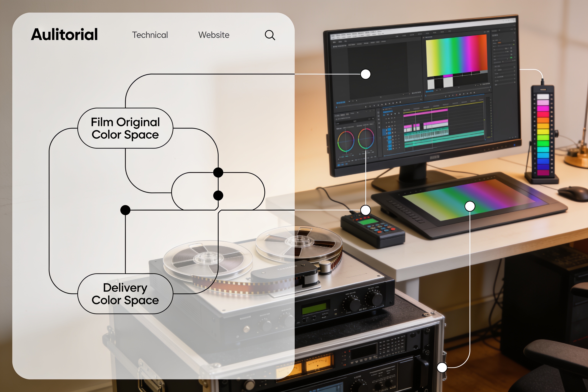588x392 pixels.
Task: Click the pink clip in the timeline
Action: coord(425,113)
